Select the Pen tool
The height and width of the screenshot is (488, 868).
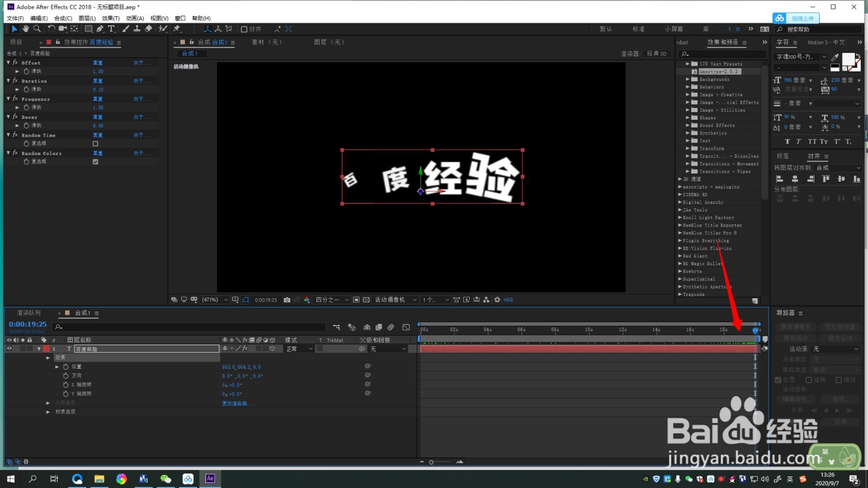[x=100, y=29]
